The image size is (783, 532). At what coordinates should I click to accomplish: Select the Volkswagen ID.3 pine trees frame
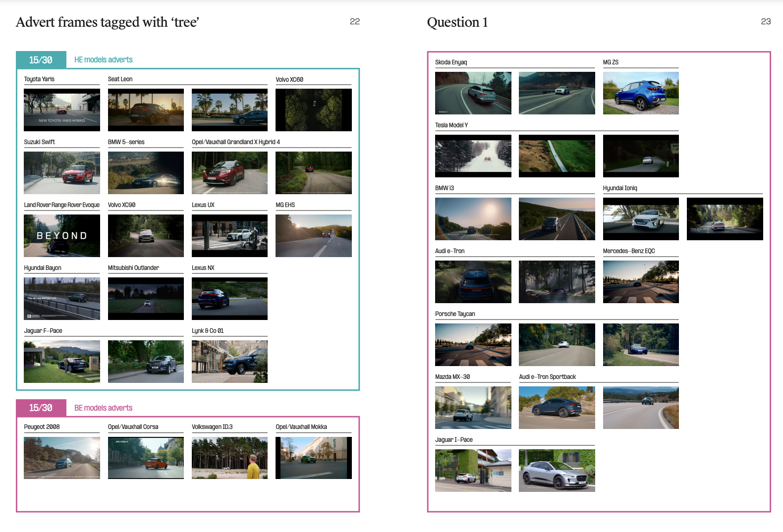tap(229, 458)
